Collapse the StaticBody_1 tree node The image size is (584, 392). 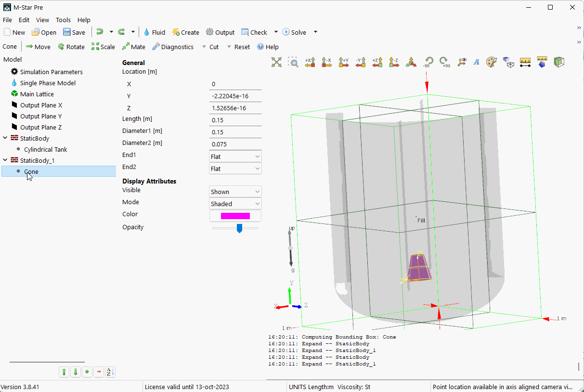pos(5,160)
